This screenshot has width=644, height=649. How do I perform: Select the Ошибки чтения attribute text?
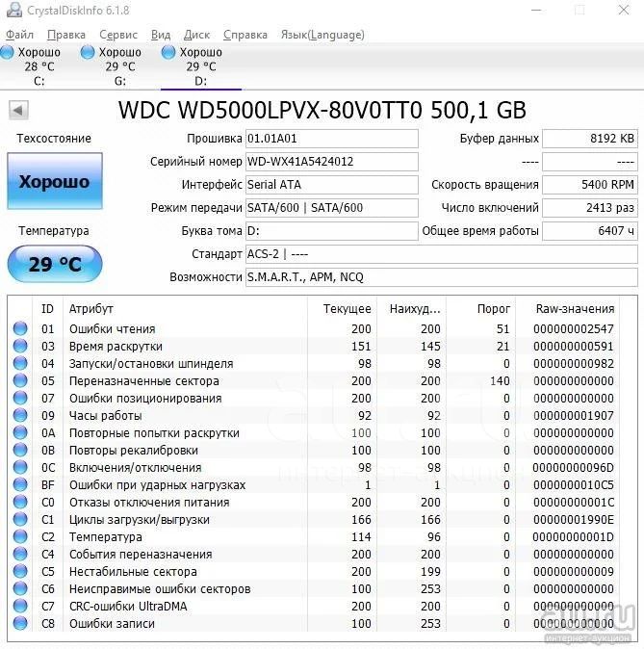click(x=113, y=329)
